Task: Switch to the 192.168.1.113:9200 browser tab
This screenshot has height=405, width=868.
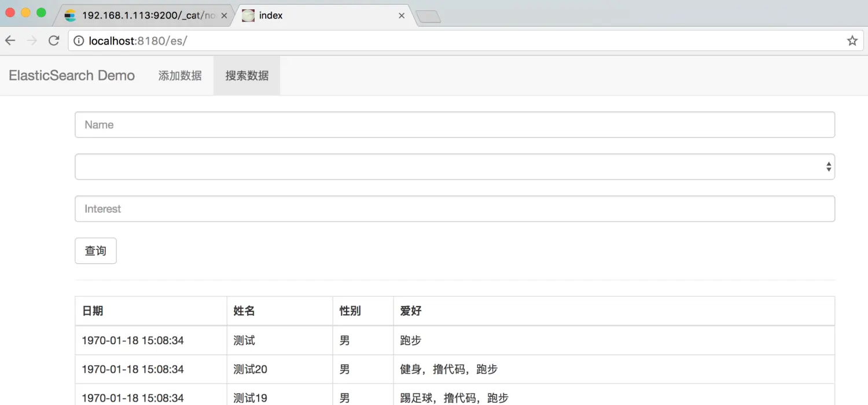Action: tap(145, 16)
